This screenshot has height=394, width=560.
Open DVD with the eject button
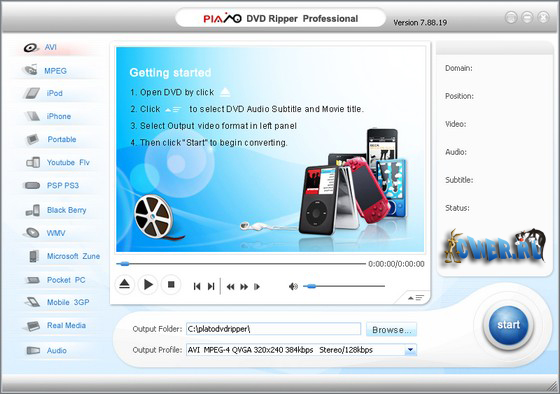[x=124, y=285]
